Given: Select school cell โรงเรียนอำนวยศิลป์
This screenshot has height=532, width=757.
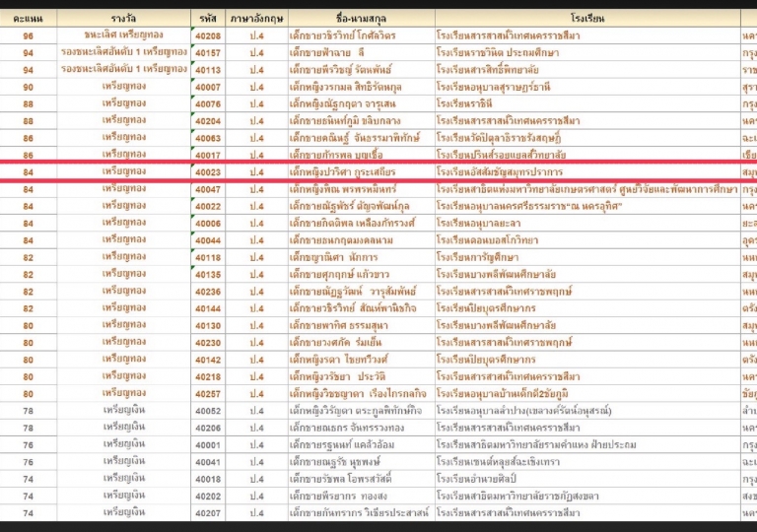Looking at the screenshot, I should click(x=587, y=480).
